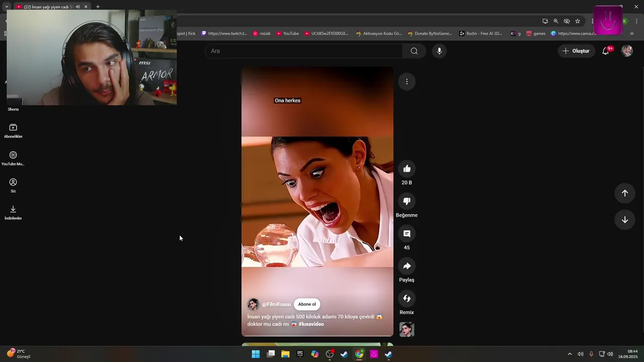
Task: Dislike the Short with thumbs down
Action: pos(407,201)
